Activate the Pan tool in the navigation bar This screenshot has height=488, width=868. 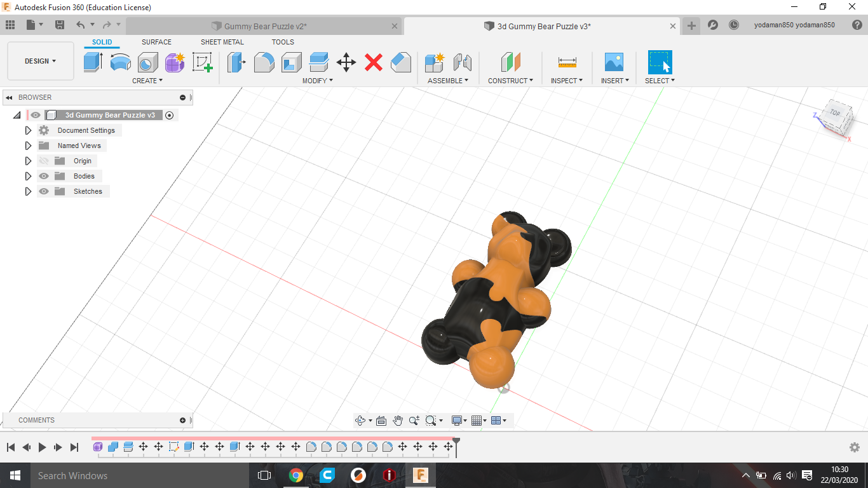(x=398, y=420)
